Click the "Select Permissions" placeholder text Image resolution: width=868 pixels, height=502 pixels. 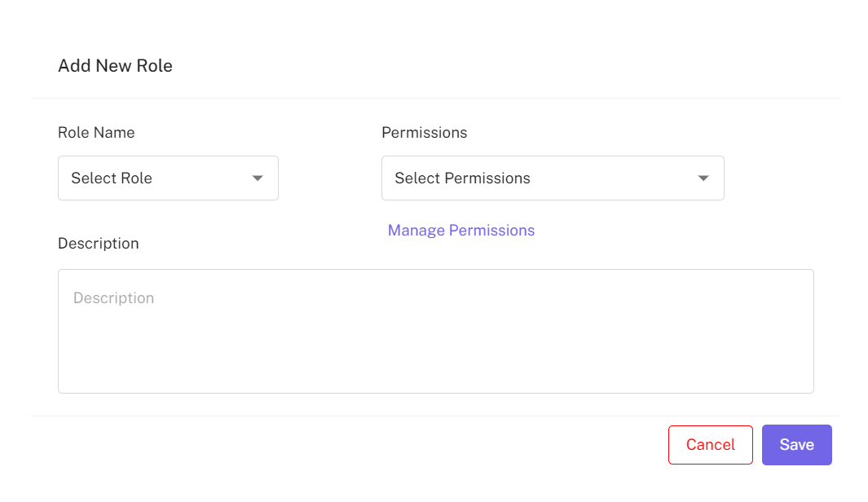click(x=462, y=178)
